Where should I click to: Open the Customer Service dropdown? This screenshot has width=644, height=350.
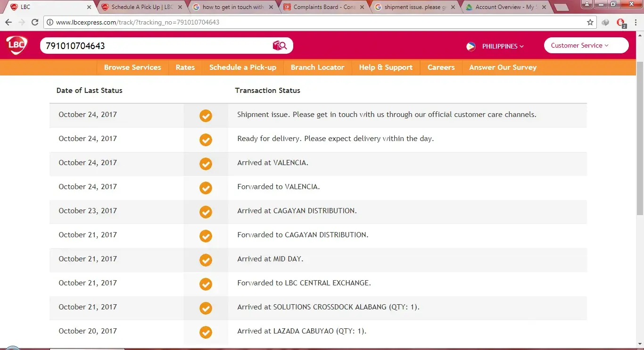(x=586, y=45)
